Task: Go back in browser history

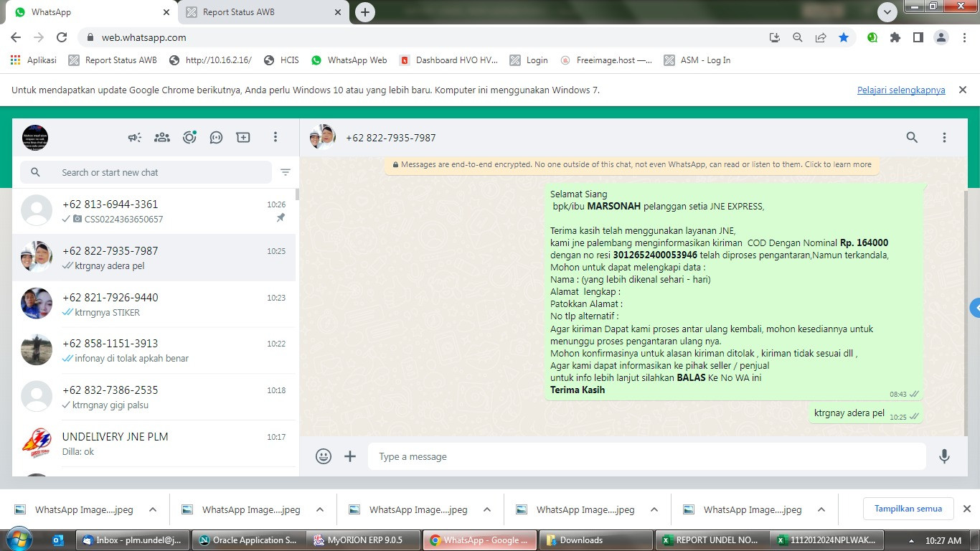Action: click(16, 37)
